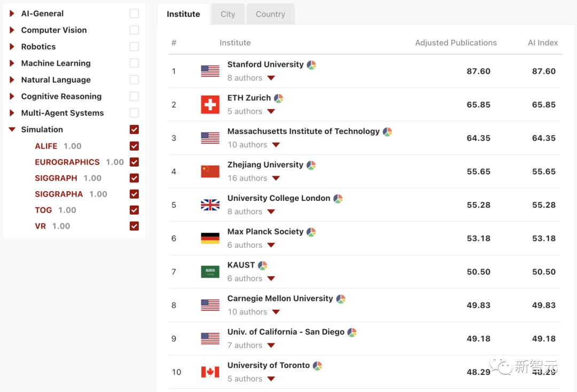The width and height of the screenshot is (577, 392).
Task: Click the Canada flag beside University of Toronto
Action: click(210, 372)
